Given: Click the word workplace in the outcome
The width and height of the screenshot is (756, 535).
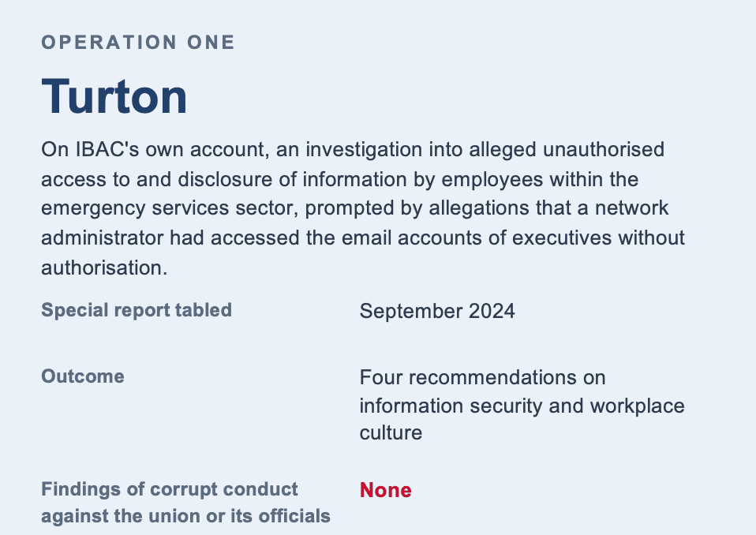Looking at the screenshot, I should (x=638, y=406).
